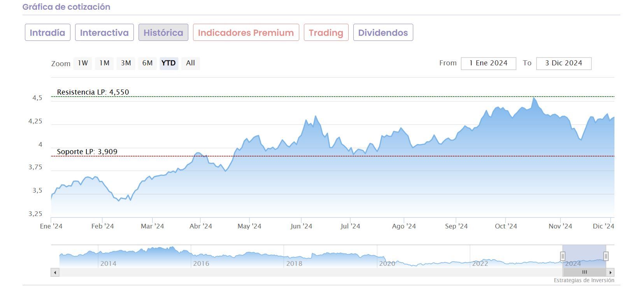Click the right navigator range handle

tap(606, 256)
